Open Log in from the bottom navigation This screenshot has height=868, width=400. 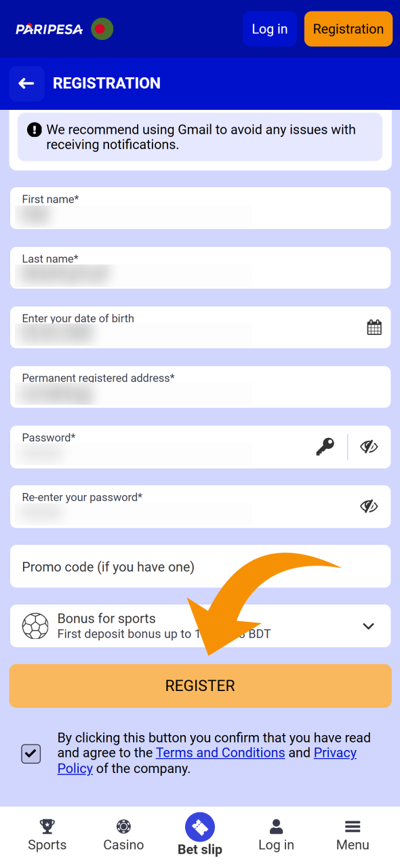click(x=276, y=827)
